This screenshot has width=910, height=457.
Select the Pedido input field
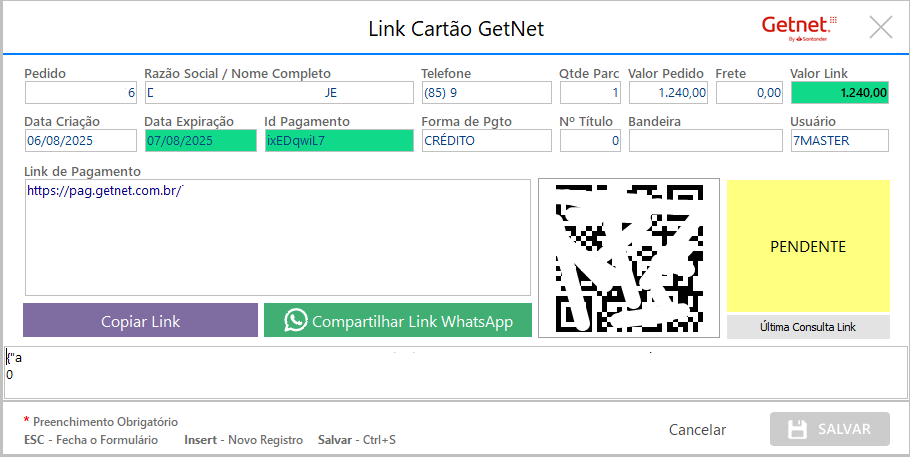click(80, 93)
